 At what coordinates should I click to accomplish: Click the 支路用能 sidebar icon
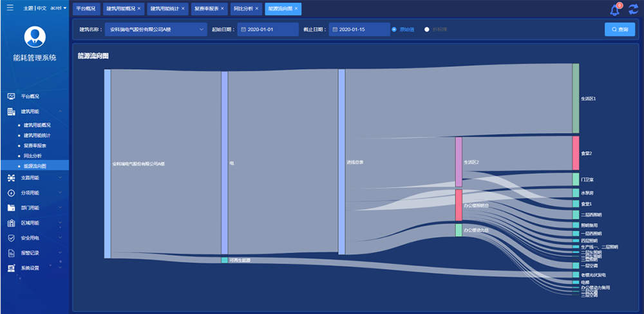point(11,178)
